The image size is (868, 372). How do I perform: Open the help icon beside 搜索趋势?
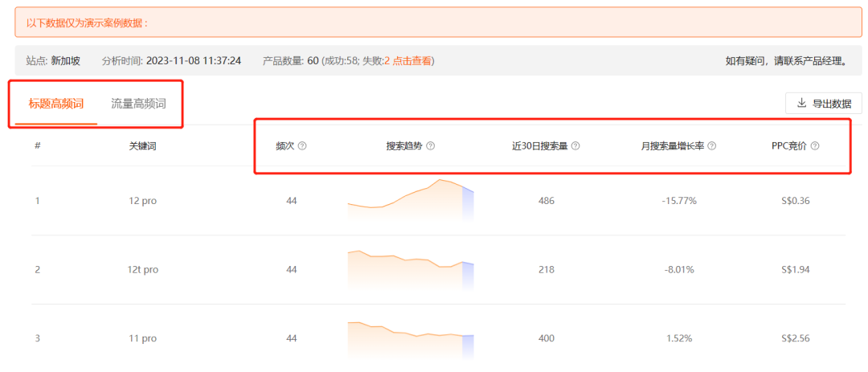pos(430,146)
